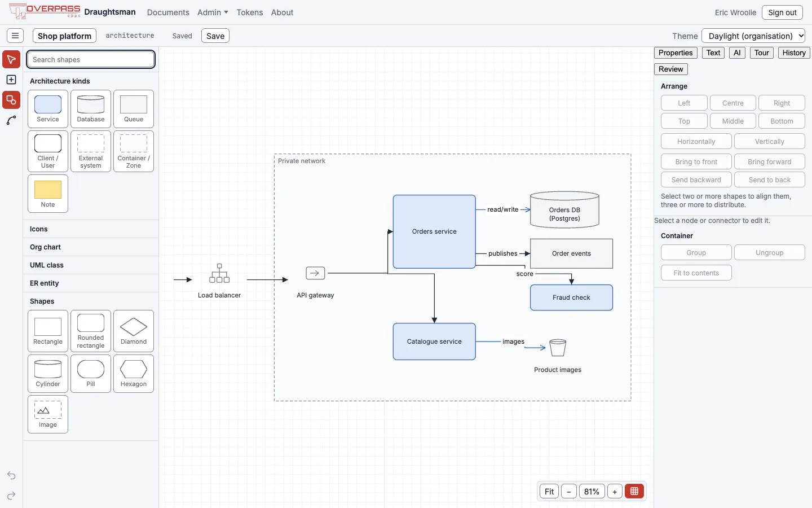Expand the ER entity section

(x=91, y=283)
